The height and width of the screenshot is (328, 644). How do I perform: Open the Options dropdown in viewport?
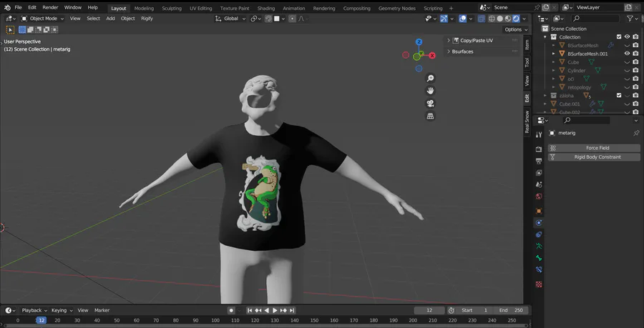[x=516, y=29]
